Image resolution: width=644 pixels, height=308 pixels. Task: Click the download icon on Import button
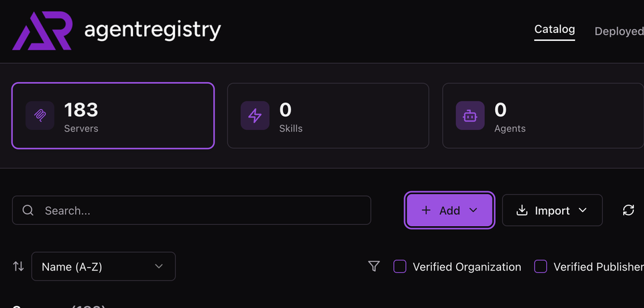522,210
